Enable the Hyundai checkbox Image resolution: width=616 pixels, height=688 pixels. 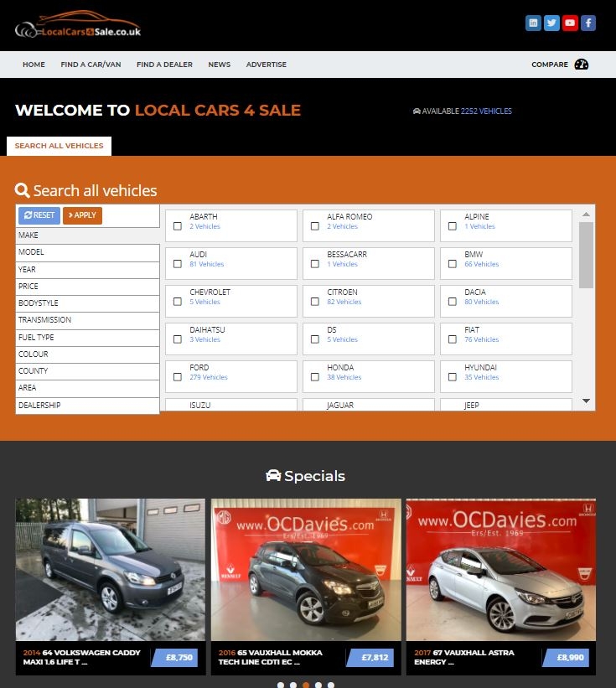[x=453, y=377]
